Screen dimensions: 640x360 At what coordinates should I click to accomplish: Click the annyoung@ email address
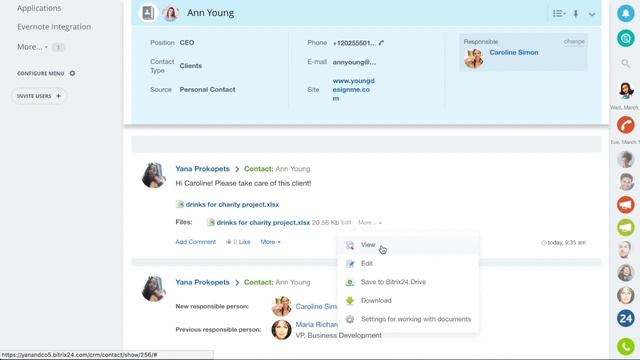[354, 62]
